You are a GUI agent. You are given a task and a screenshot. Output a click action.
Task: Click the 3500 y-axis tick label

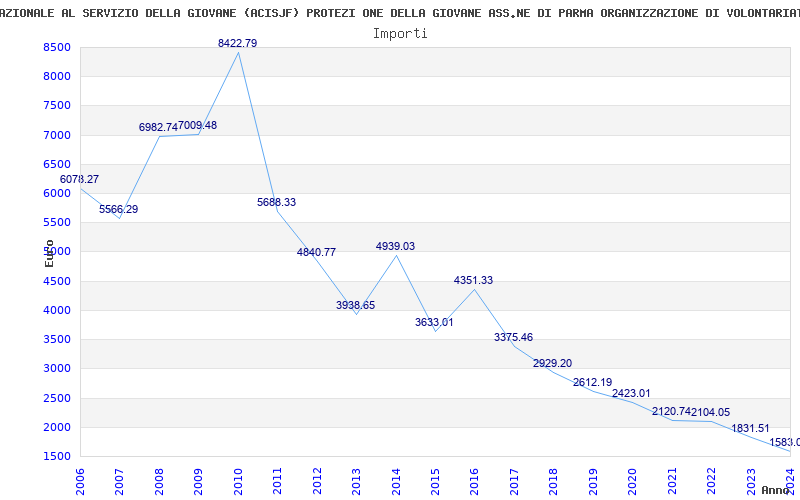tap(58, 339)
